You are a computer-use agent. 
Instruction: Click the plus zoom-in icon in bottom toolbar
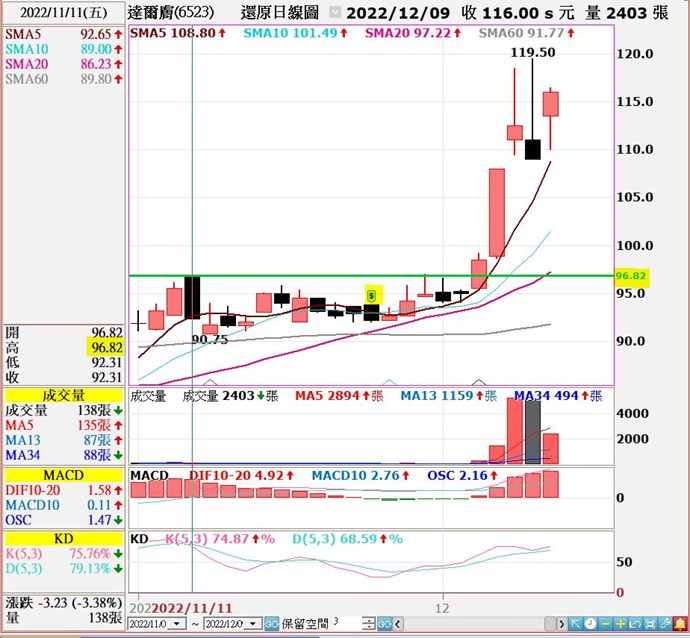coord(620,624)
